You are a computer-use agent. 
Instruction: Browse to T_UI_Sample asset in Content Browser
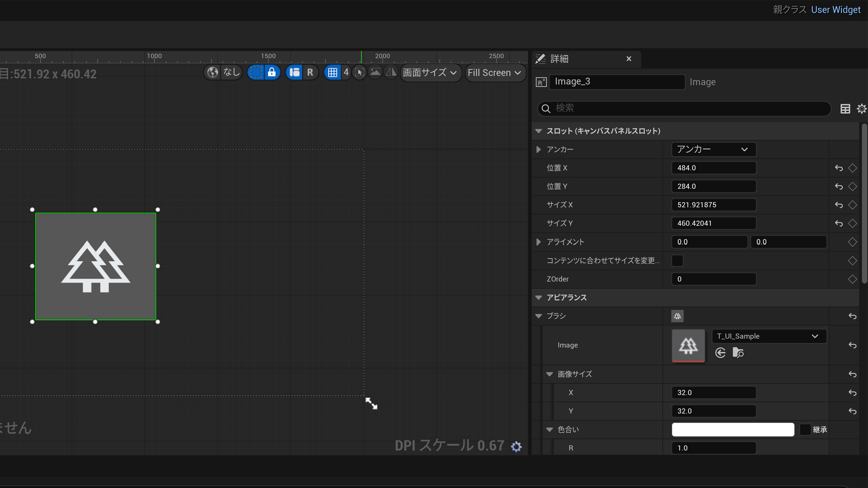pyautogui.click(x=739, y=353)
